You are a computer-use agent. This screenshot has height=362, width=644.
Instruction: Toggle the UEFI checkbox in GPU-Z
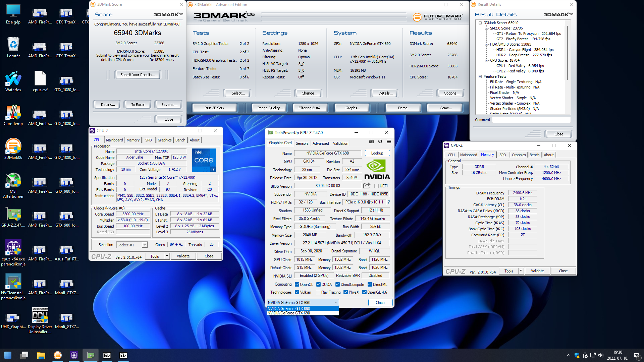(x=376, y=186)
